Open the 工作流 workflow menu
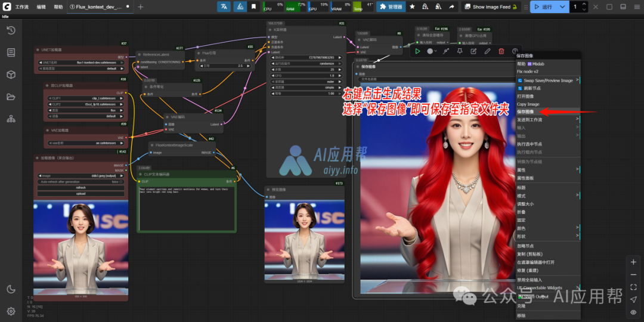644x322 pixels. pos(21,7)
